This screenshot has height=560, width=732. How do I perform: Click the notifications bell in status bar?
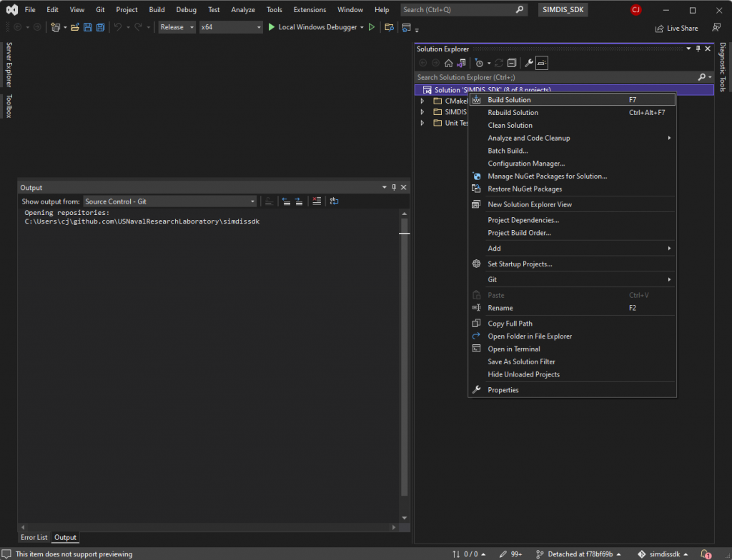pyautogui.click(x=706, y=554)
